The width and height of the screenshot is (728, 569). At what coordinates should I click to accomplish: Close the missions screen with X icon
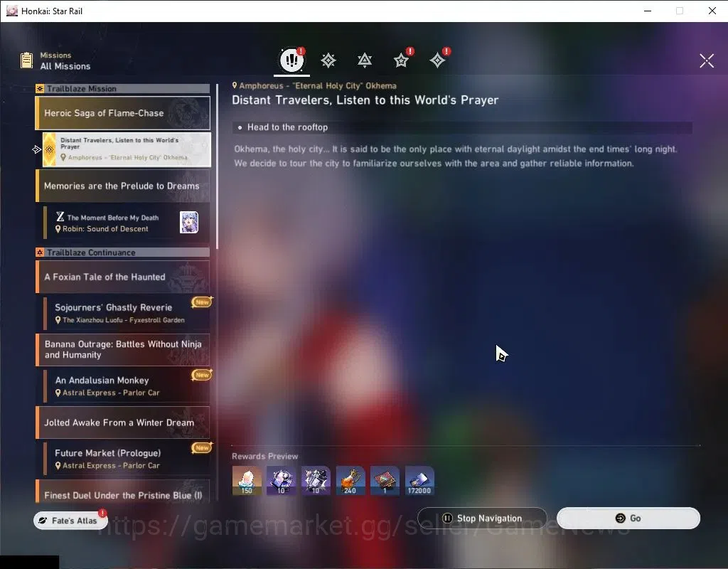coord(707,60)
